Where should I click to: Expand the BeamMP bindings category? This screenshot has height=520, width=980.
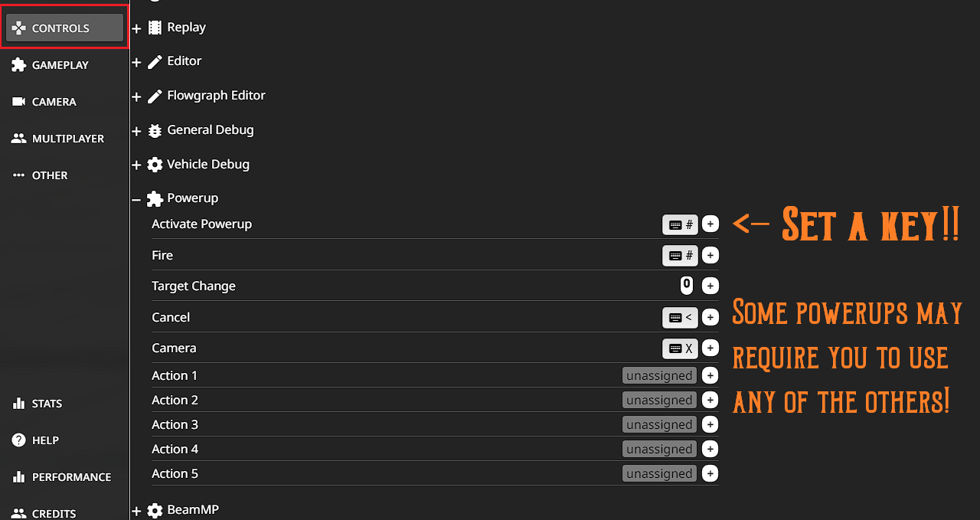coord(137,511)
